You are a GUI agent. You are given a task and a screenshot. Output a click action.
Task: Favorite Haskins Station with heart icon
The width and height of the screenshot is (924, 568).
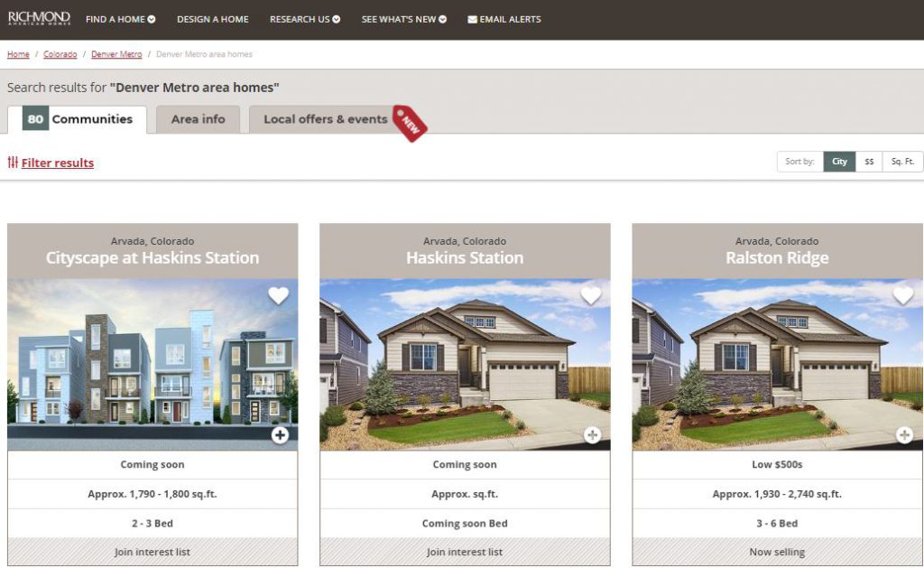click(591, 295)
